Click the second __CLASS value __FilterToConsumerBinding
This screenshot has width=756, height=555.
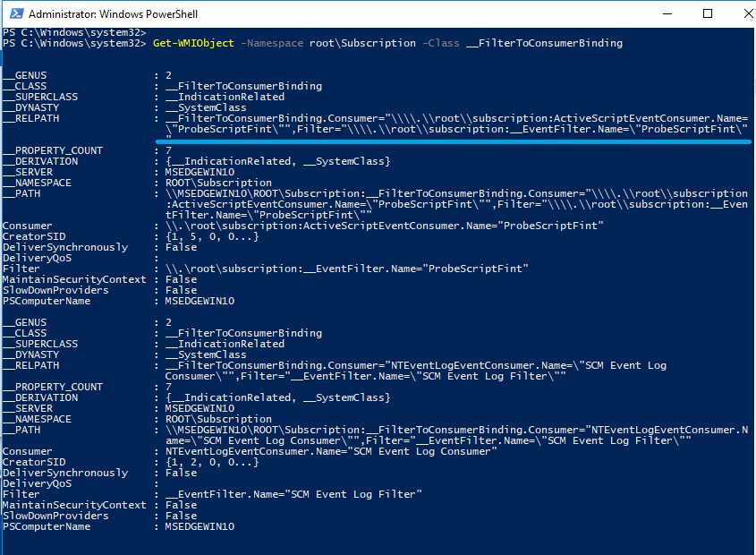[244, 333]
